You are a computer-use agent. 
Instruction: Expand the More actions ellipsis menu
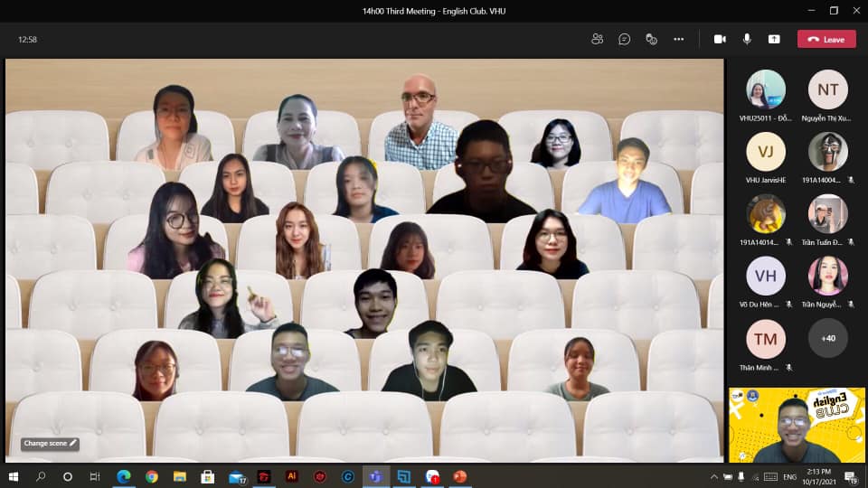678,39
